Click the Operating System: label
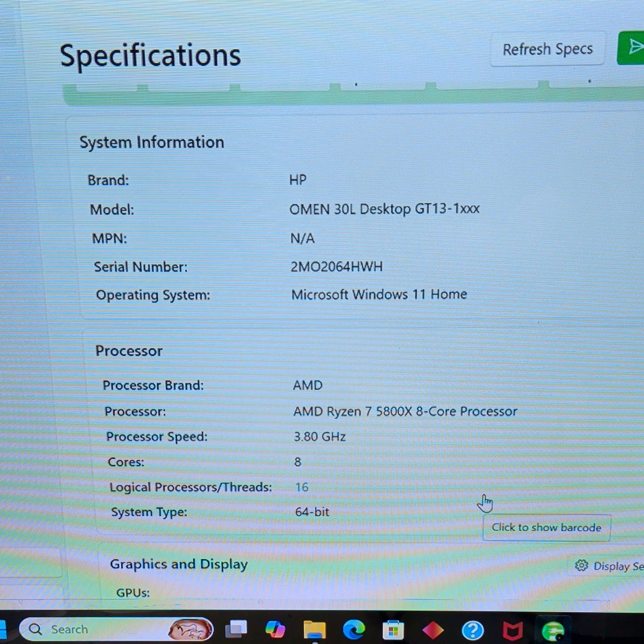Image resolution: width=644 pixels, height=644 pixels. 153,295
